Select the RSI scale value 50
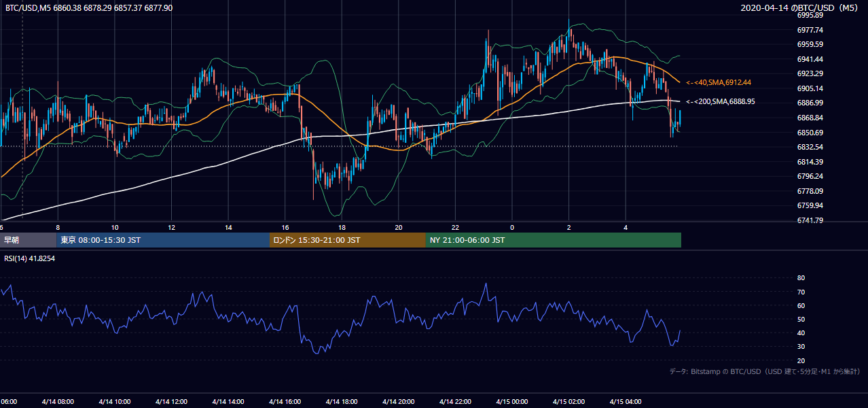This screenshot has height=408, width=868. point(801,319)
